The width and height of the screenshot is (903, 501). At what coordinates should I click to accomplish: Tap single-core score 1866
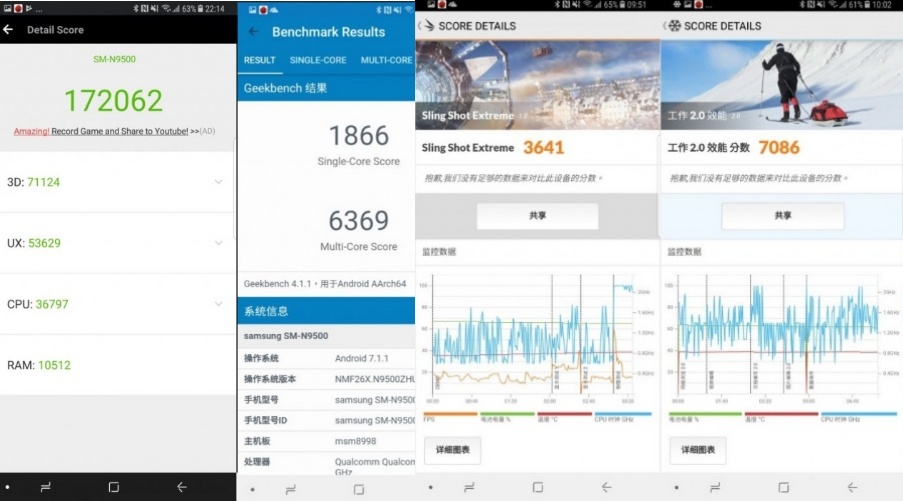pyautogui.click(x=359, y=136)
